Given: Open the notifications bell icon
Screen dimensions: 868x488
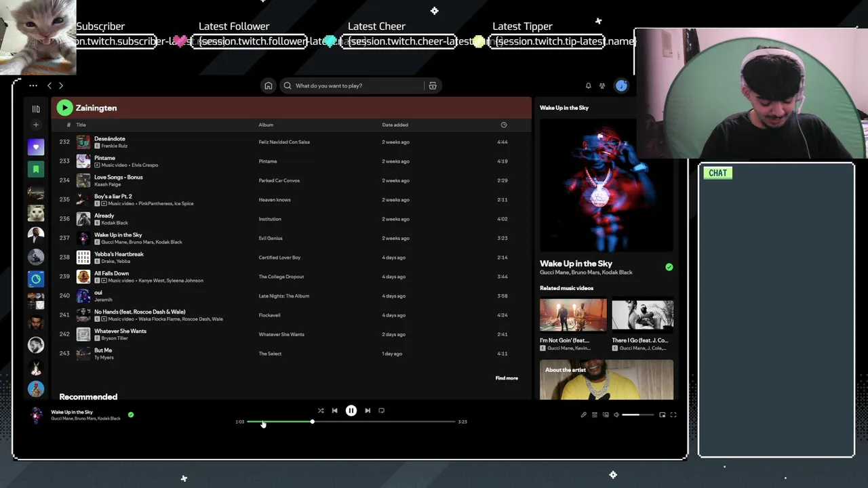Looking at the screenshot, I should 588,85.
